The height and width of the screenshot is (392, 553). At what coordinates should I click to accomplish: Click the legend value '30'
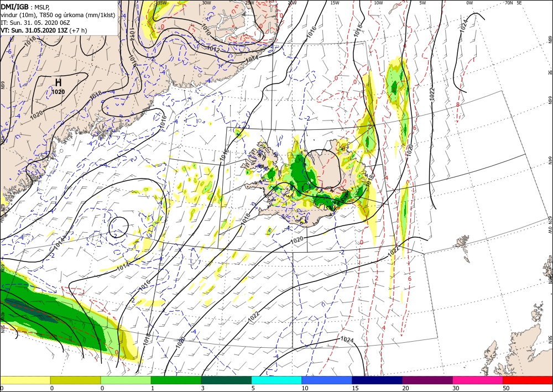(x=455, y=388)
